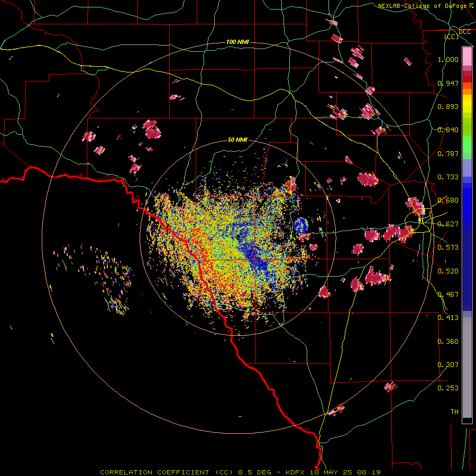Image resolution: width=476 pixels, height=476 pixels.
Task: Click the bottom caption naming KDFX and the date
Action: pyautogui.click(x=241, y=472)
